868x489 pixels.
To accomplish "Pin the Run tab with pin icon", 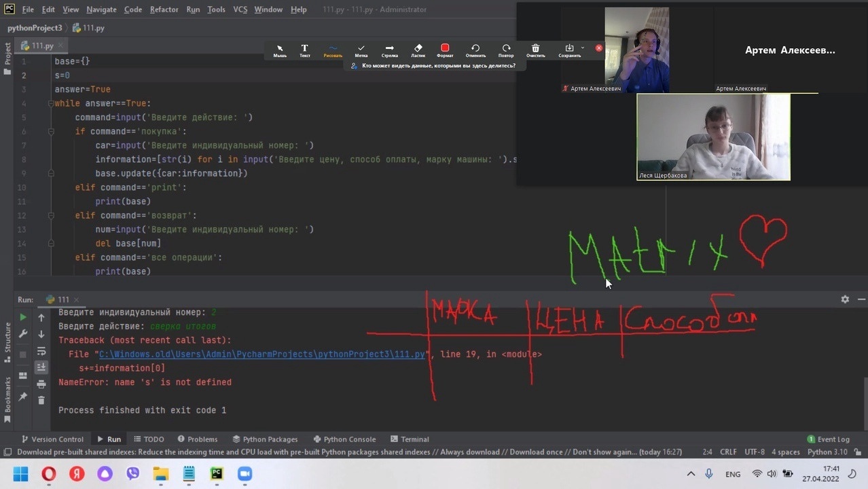I will 22,397.
